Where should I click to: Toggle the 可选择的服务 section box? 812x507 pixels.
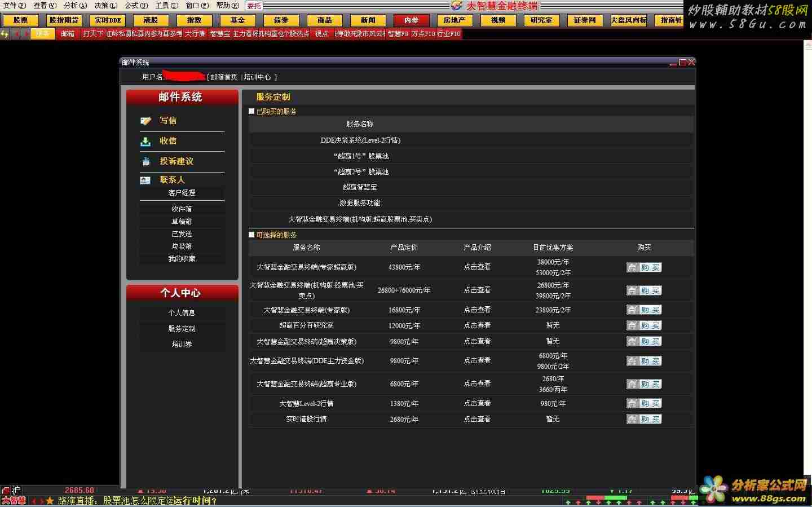tap(251, 235)
